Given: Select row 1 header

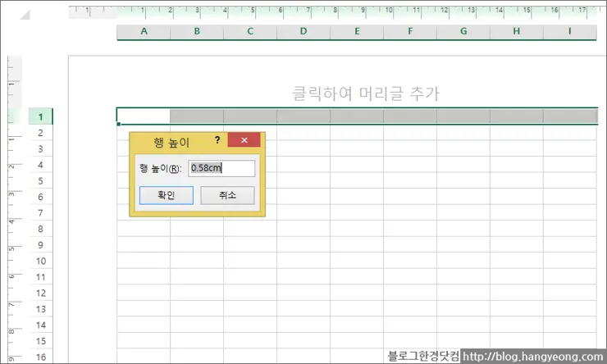Looking at the screenshot, I should tap(41, 116).
